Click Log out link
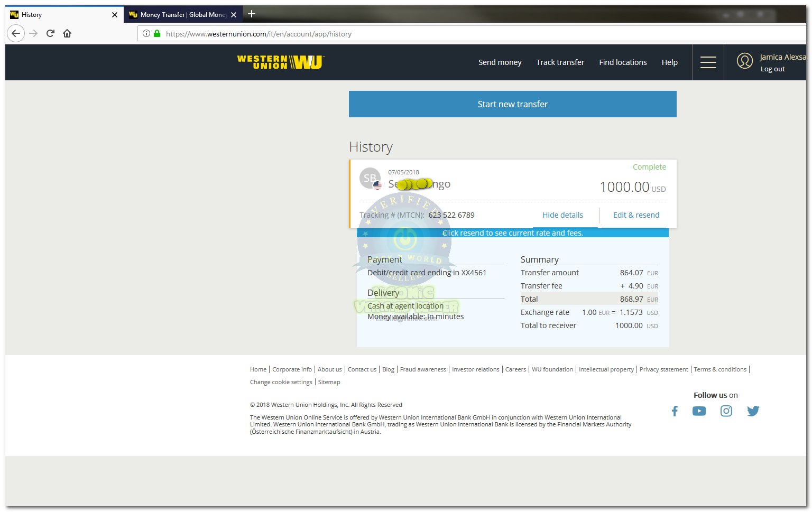Viewport: 812px width, 512px height. [772, 69]
